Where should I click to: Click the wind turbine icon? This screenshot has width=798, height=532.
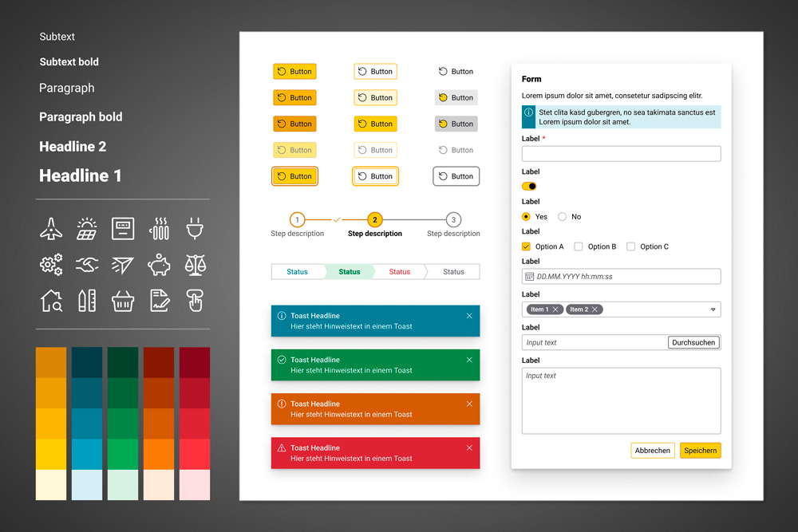click(x=51, y=229)
